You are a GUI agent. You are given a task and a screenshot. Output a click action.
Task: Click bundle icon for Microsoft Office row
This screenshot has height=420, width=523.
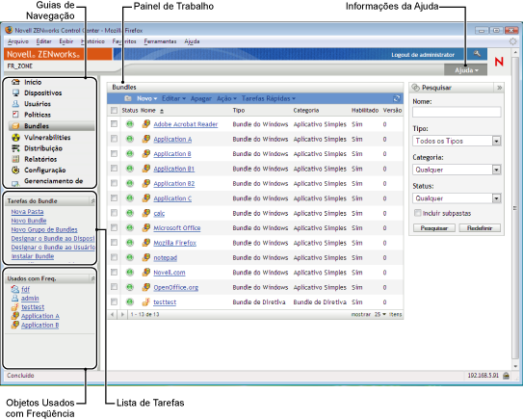(145, 228)
